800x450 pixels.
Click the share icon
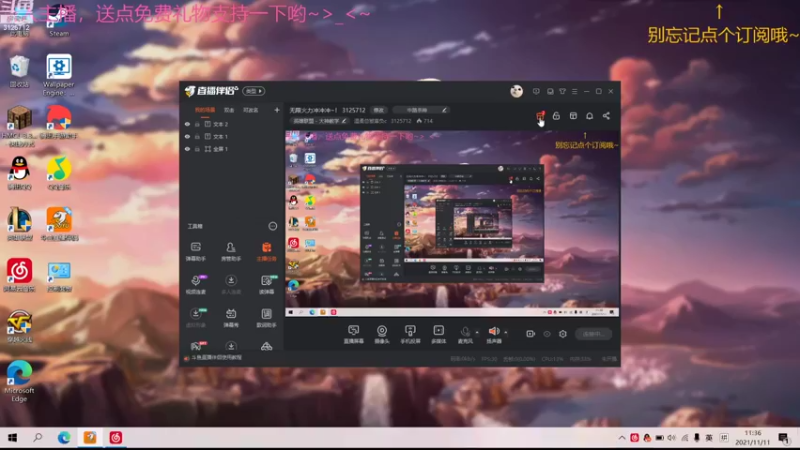pyautogui.click(x=606, y=116)
